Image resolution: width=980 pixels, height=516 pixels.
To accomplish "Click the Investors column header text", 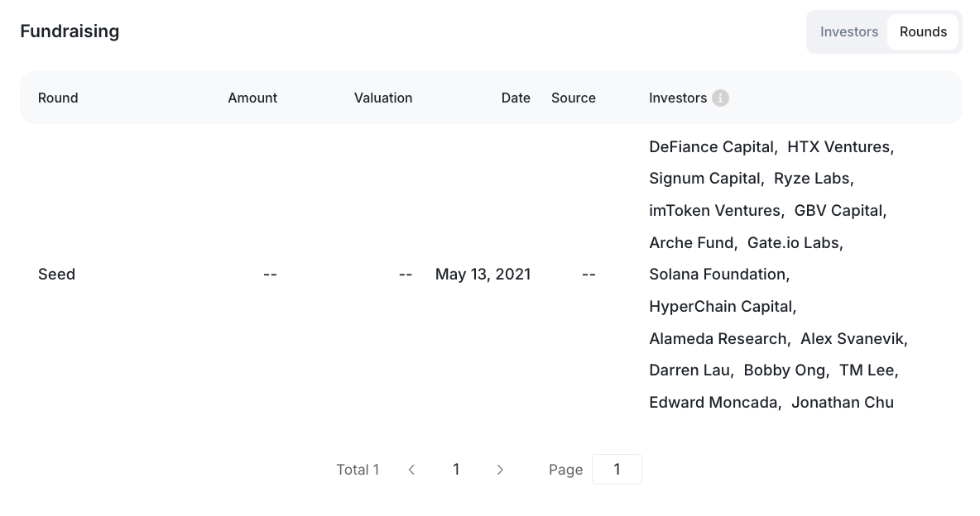I will pos(678,98).
